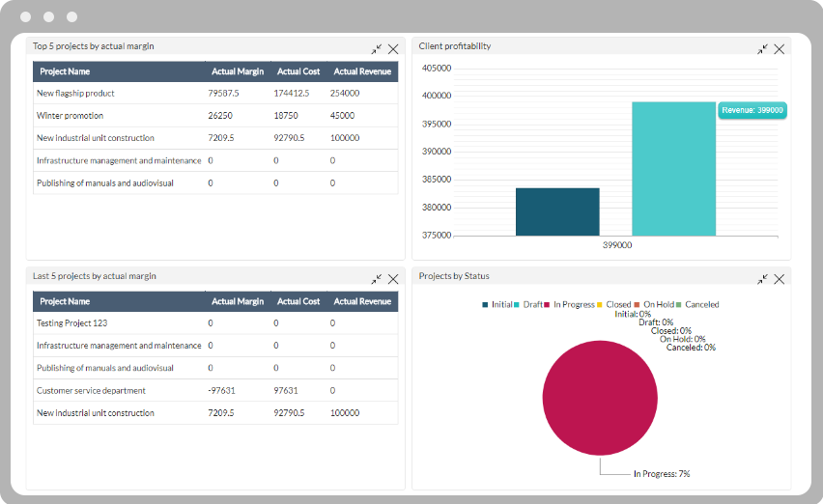Viewport: 823px width, 504px height.
Task: Collapse the Top 5 projects panel
Action: [377, 48]
